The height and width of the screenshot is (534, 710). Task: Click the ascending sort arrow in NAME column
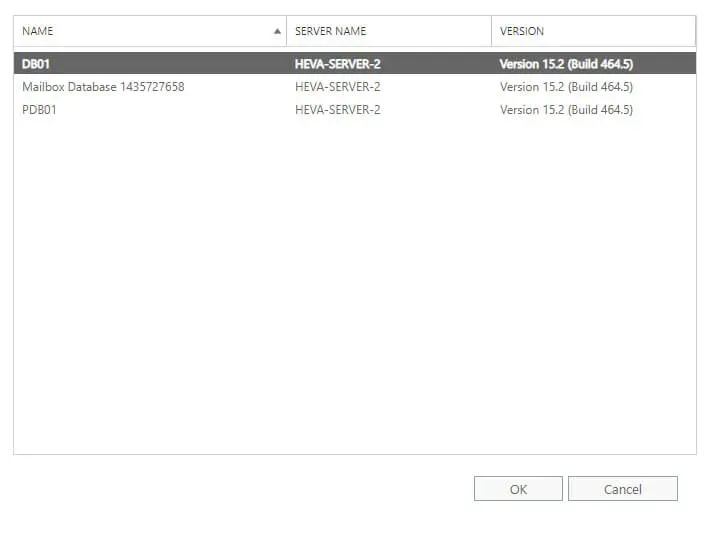point(277,31)
